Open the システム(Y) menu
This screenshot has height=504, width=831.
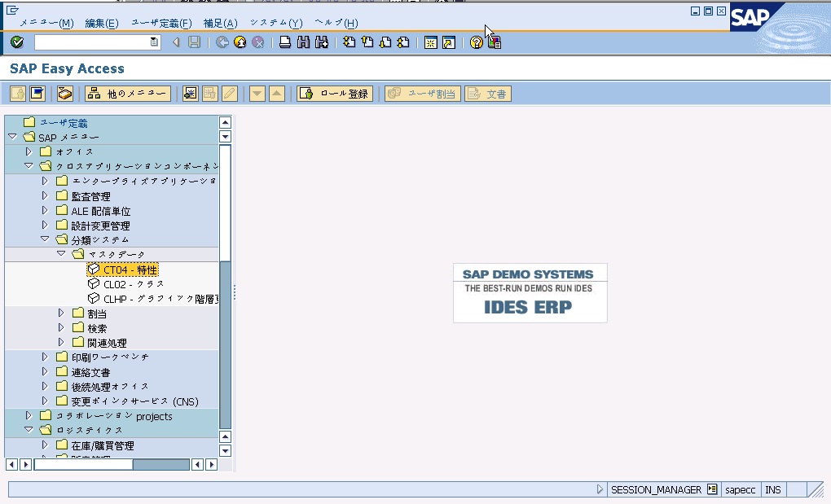tap(277, 23)
